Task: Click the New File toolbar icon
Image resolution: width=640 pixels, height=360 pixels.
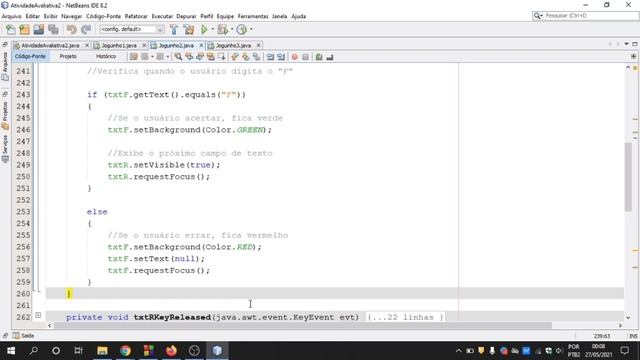Action: [x=11, y=29]
